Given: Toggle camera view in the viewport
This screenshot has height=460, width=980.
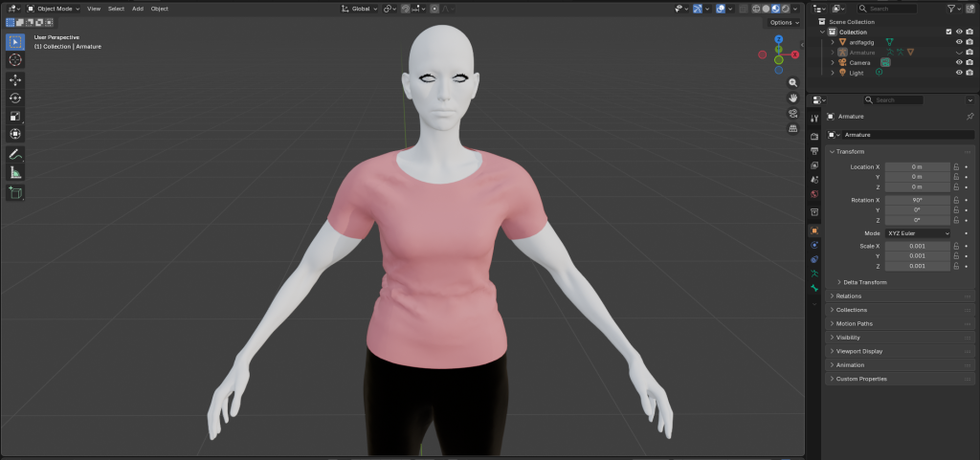Looking at the screenshot, I should 793,113.
